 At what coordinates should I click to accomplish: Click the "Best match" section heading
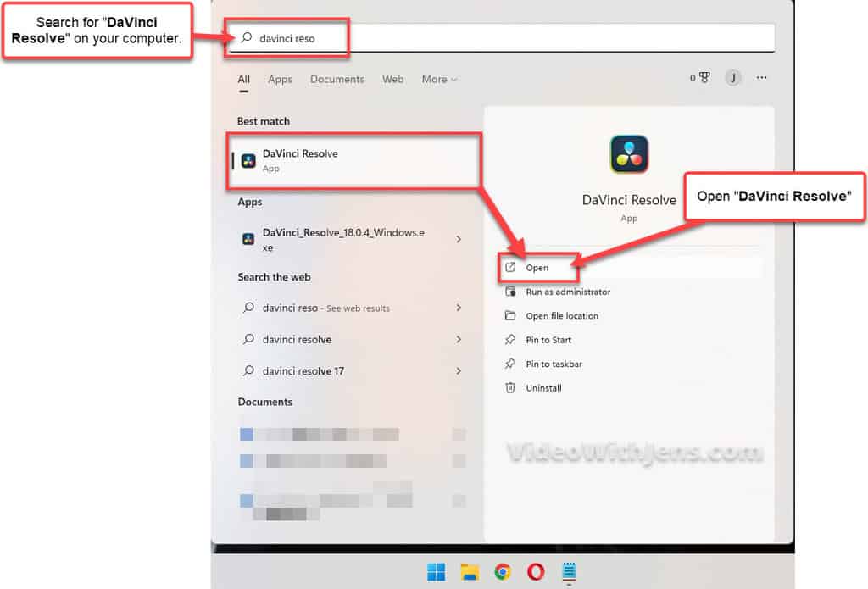pyautogui.click(x=264, y=121)
